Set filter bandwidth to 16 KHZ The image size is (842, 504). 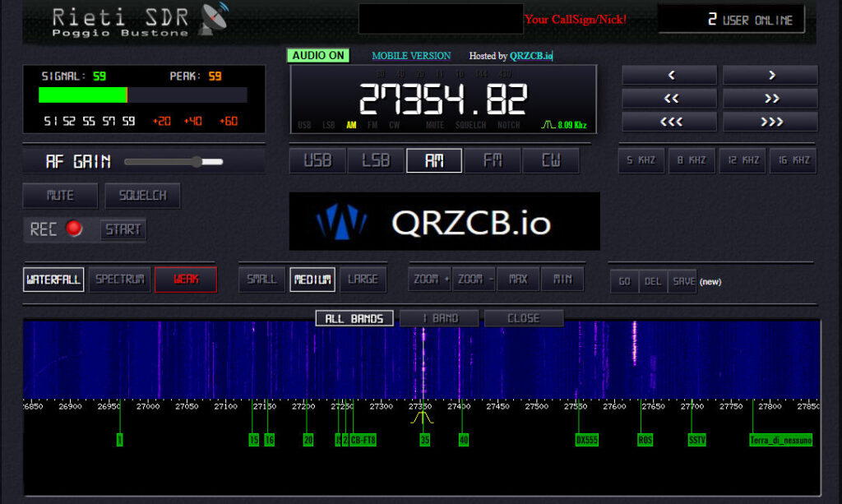[x=793, y=160]
